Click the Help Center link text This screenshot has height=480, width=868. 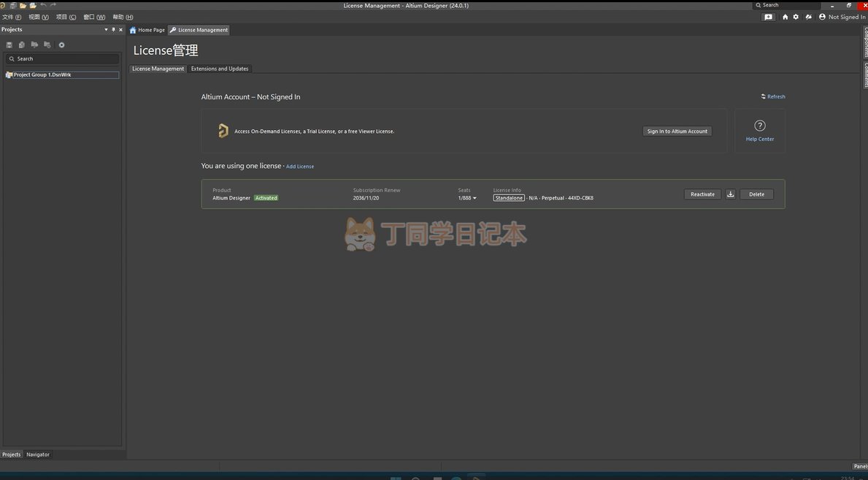tap(760, 139)
